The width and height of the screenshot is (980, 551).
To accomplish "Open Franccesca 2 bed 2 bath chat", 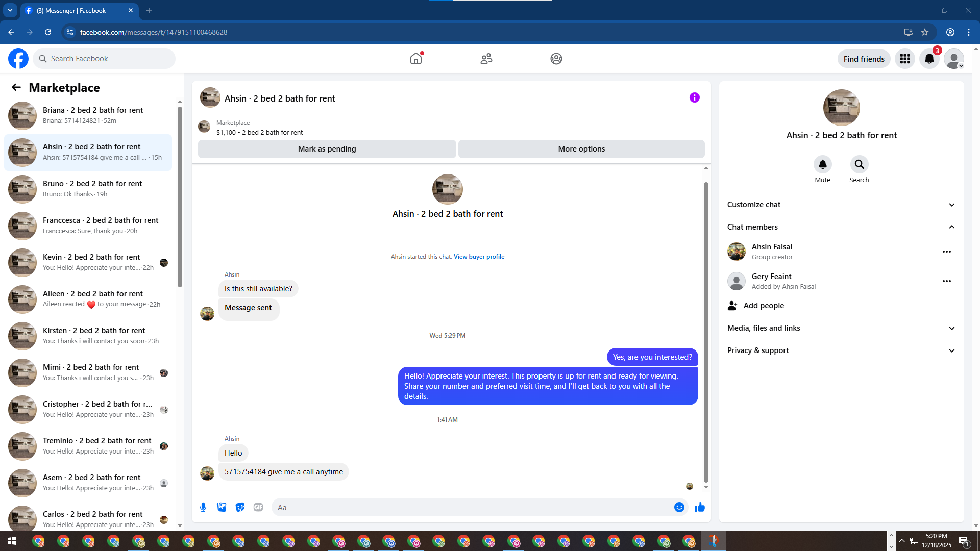I will 88,226.
